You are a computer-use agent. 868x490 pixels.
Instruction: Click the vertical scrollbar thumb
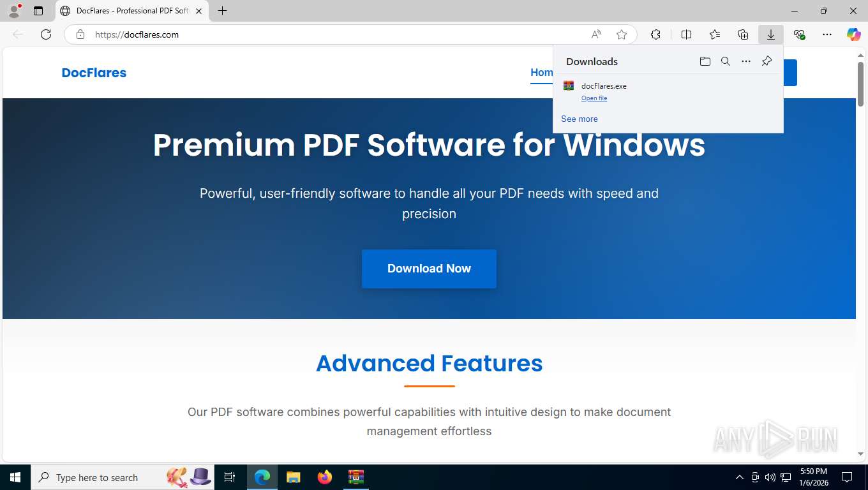tap(861, 84)
